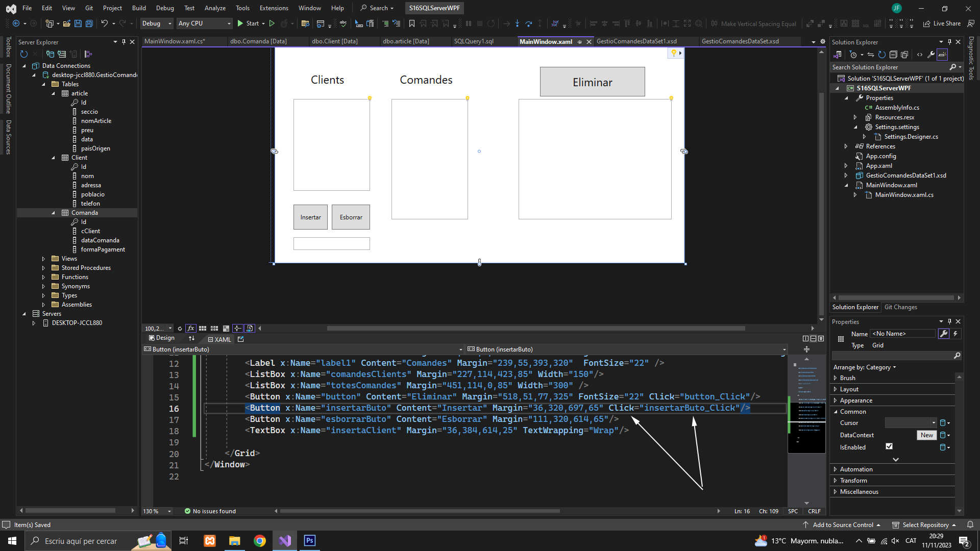Expand the Stored Procedures folder
The width and height of the screenshot is (980, 551).
coord(43,268)
